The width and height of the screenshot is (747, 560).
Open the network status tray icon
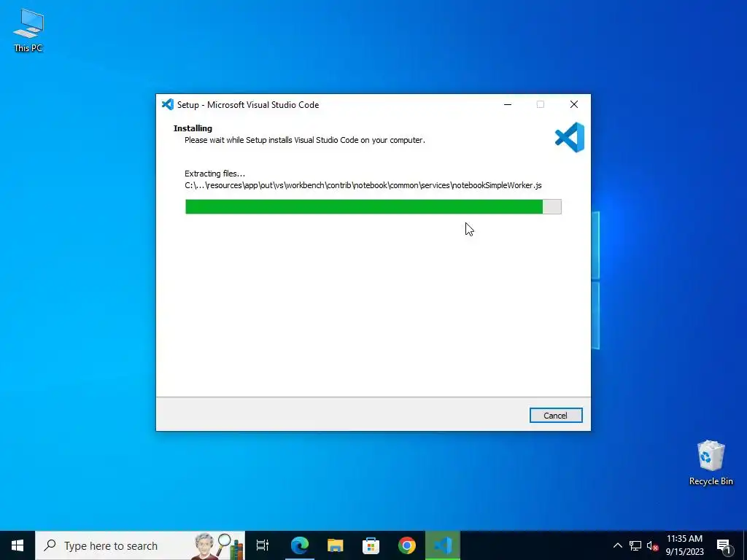[x=635, y=545]
